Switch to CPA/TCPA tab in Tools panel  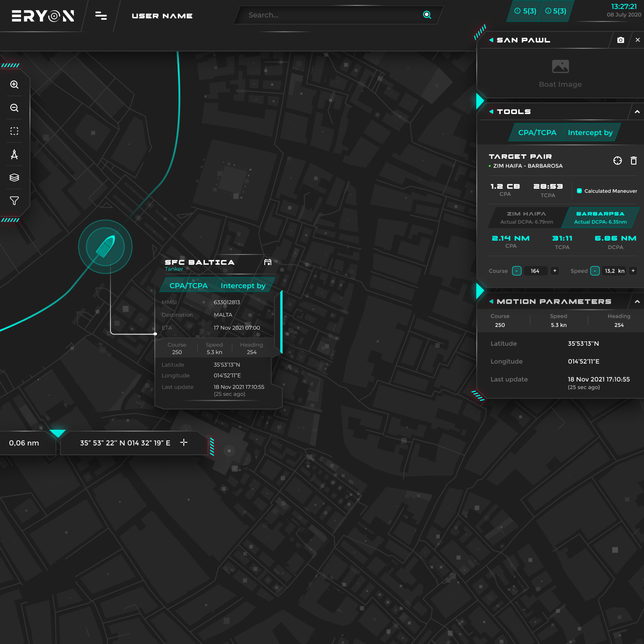[x=537, y=133]
